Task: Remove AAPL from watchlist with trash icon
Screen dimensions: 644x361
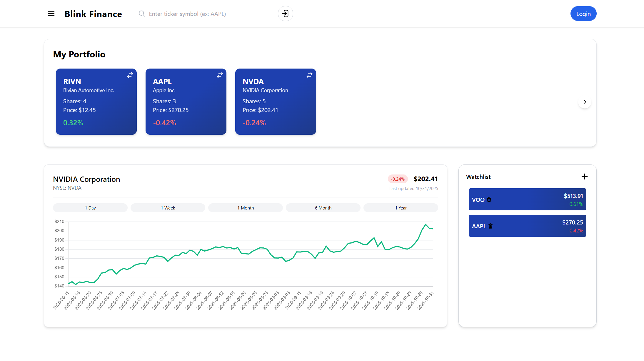Action: tap(490, 226)
